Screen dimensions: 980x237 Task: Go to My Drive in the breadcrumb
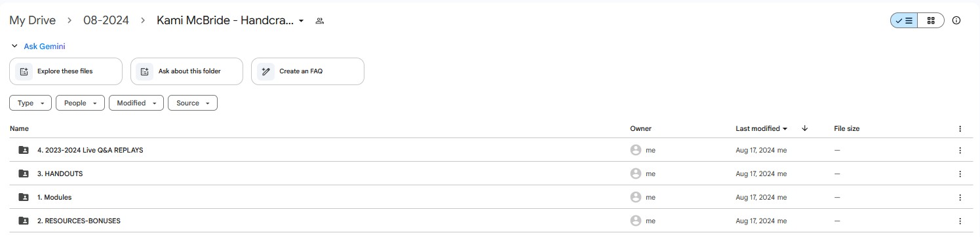point(33,20)
